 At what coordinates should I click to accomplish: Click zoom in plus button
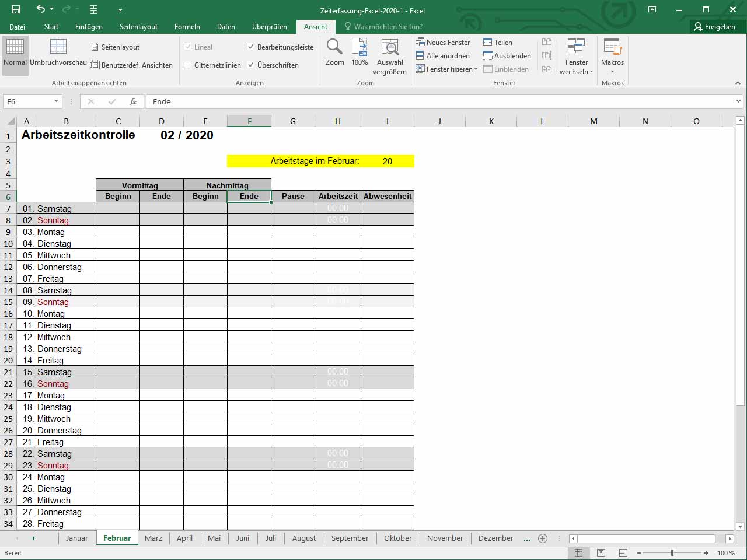pyautogui.click(x=706, y=552)
